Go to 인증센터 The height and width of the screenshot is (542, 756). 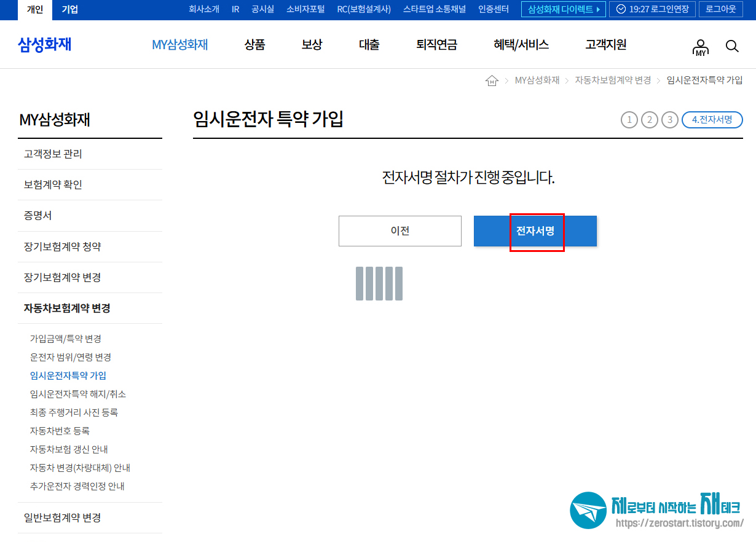point(494,9)
